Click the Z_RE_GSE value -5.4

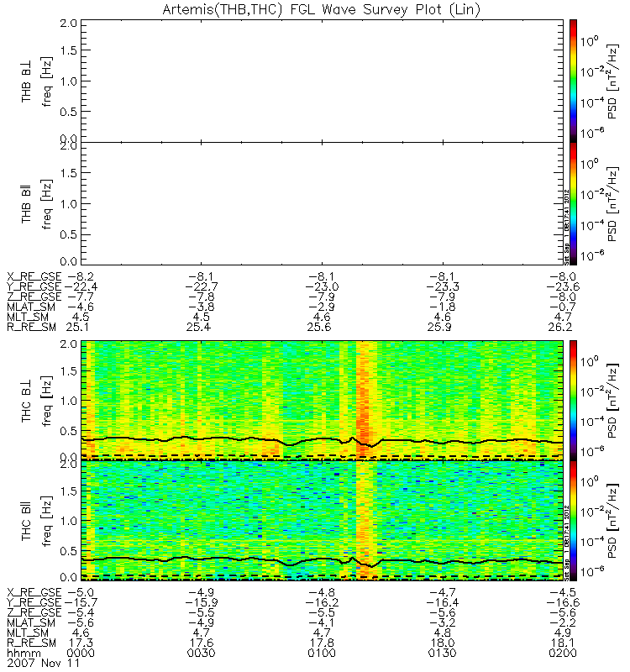tap(80, 613)
